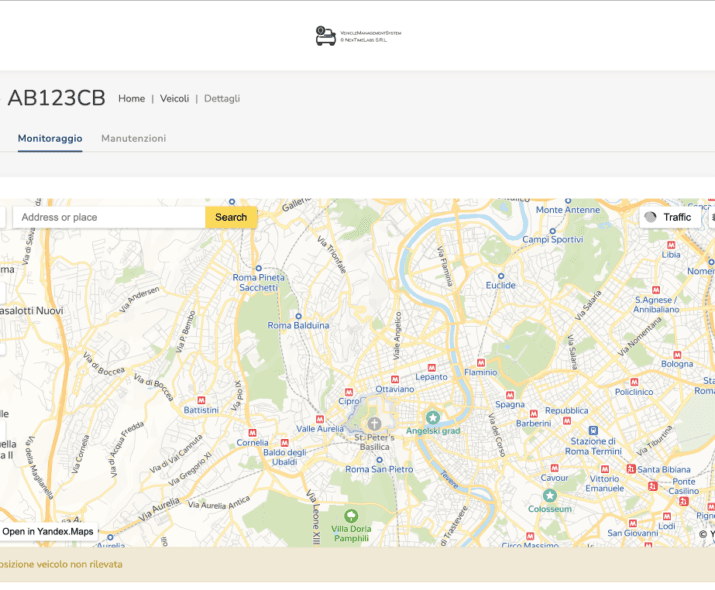Click the San Giovanni metro icon

click(x=632, y=523)
